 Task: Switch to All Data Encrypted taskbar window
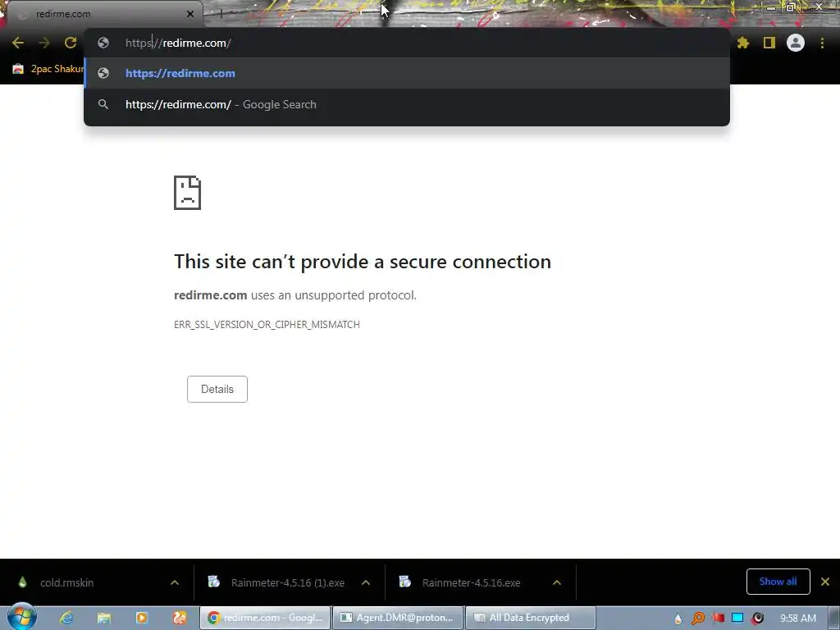(531, 618)
